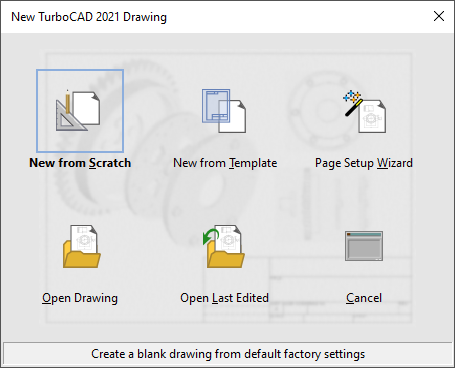Image resolution: width=455 pixels, height=368 pixels.
Task: Click the gray window Cancel icon
Action: (x=364, y=246)
